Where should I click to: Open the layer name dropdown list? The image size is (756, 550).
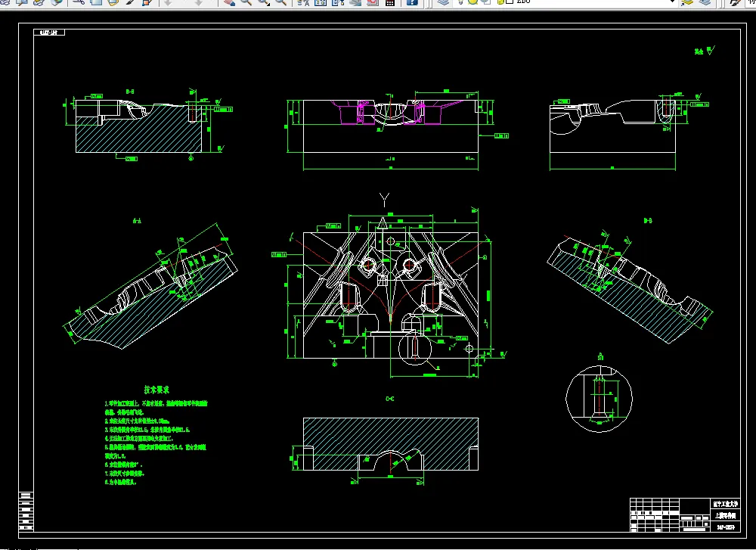(x=672, y=2)
